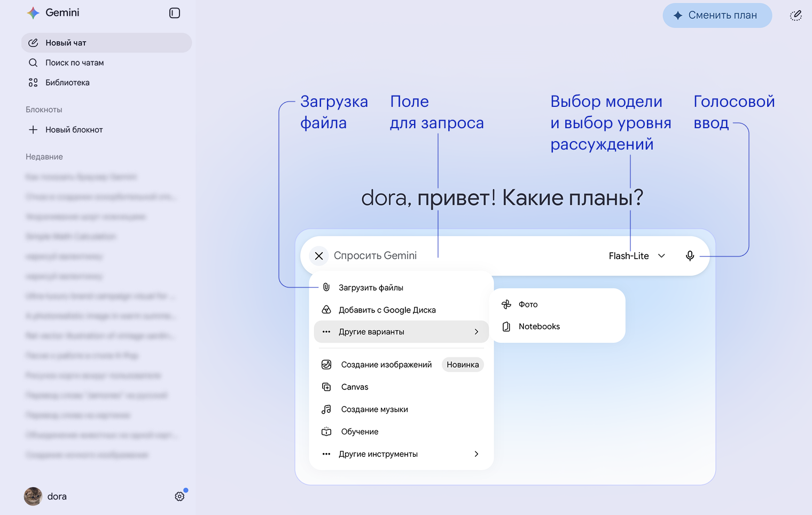Click the pencil icon beside Новый чат

(33, 43)
